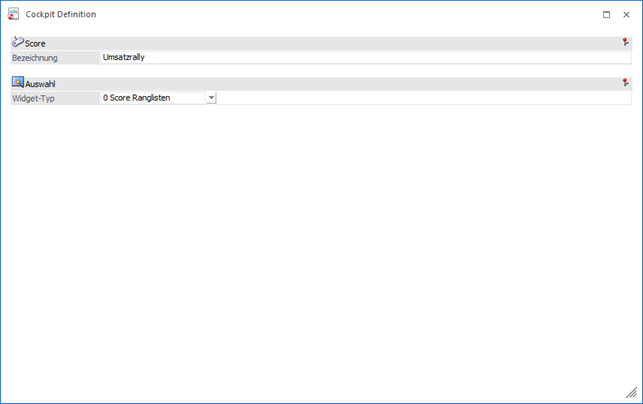
Task: Pin the Auswahl section with pushpin icon
Action: [625, 83]
